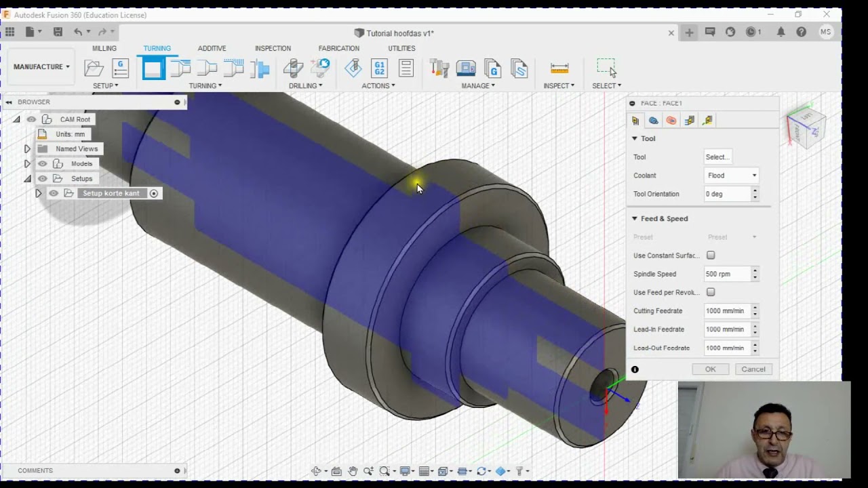Screen dimensions: 868x488
Task: Click the Look At icon in navigation bar
Action: [337, 471]
